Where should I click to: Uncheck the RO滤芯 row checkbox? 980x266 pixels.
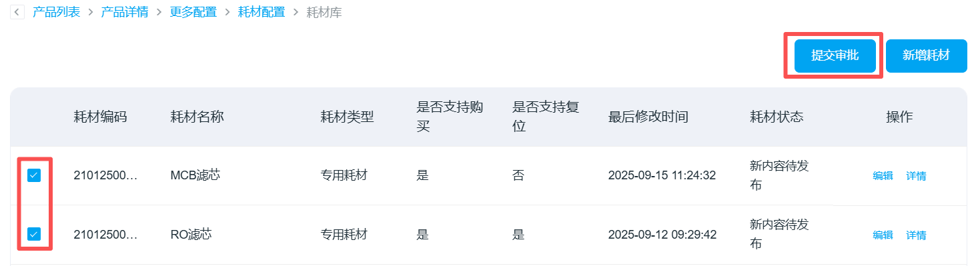click(x=34, y=234)
